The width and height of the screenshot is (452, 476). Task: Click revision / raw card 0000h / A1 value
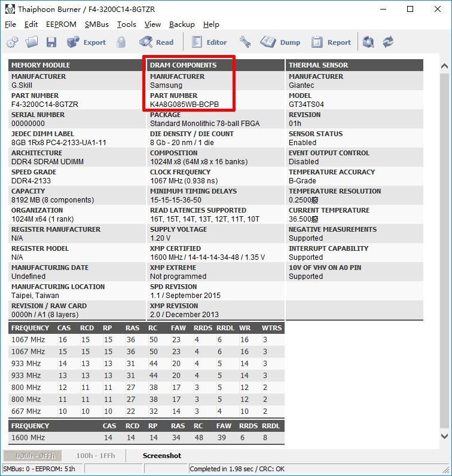point(45,315)
